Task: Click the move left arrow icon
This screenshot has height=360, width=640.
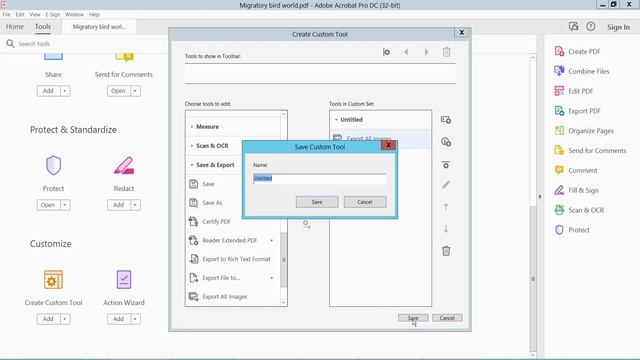Action: (x=406, y=52)
